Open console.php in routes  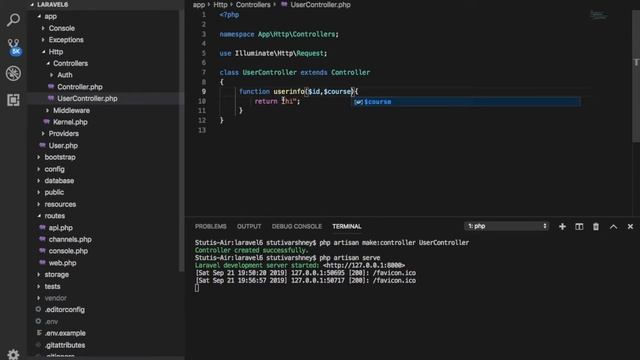tap(68, 251)
